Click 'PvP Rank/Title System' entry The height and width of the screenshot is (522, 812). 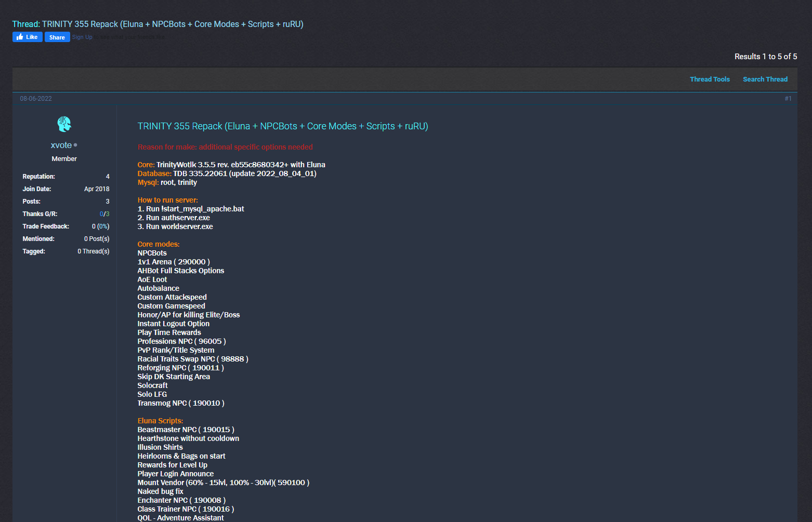click(x=176, y=350)
